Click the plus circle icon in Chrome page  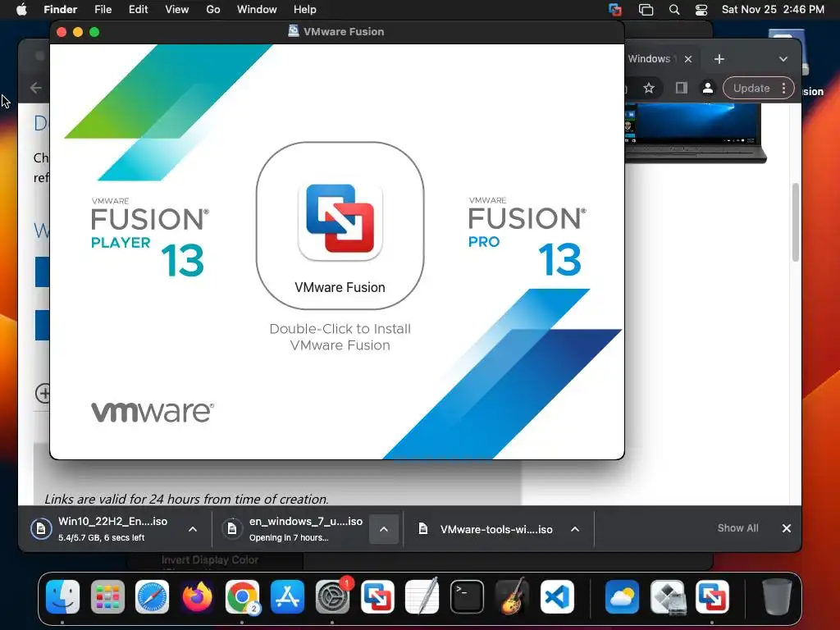click(x=43, y=393)
